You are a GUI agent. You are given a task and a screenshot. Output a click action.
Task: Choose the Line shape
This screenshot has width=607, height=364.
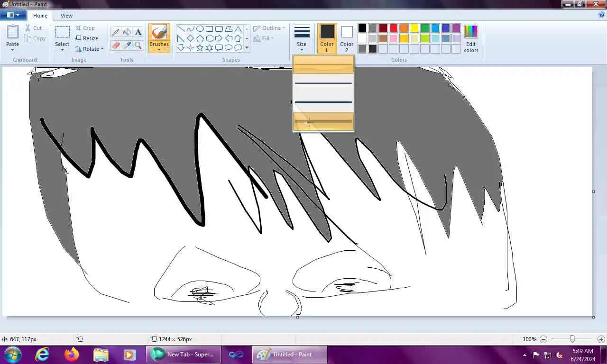pos(181,29)
